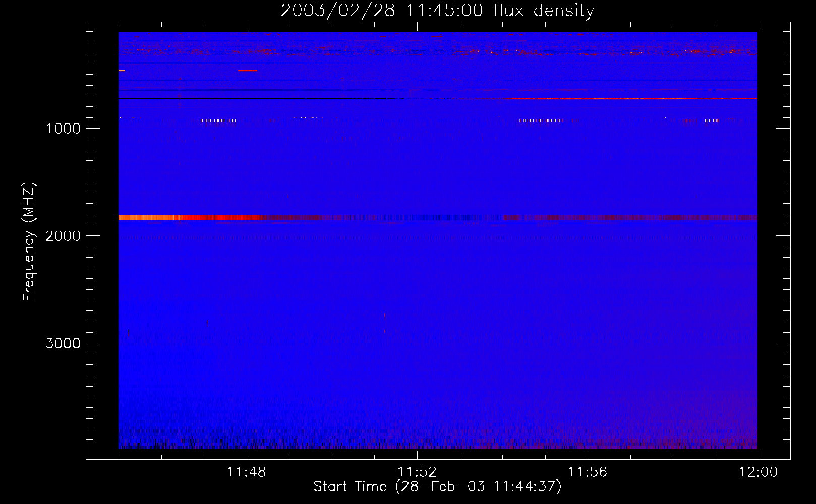Click the y-axis value 3000

(x=63, y=343)
